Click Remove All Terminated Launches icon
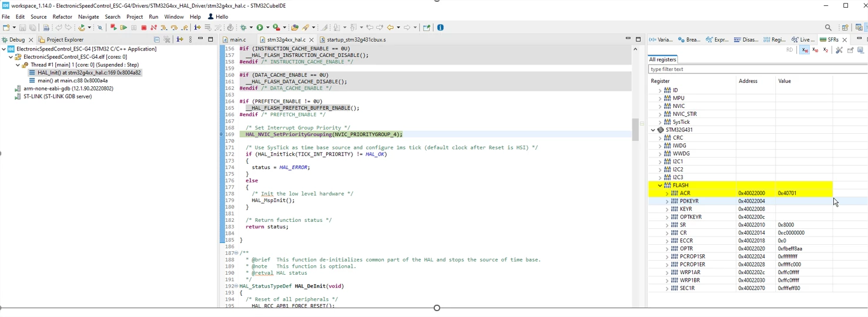868x317 pixels. click(x=167, y=39)
